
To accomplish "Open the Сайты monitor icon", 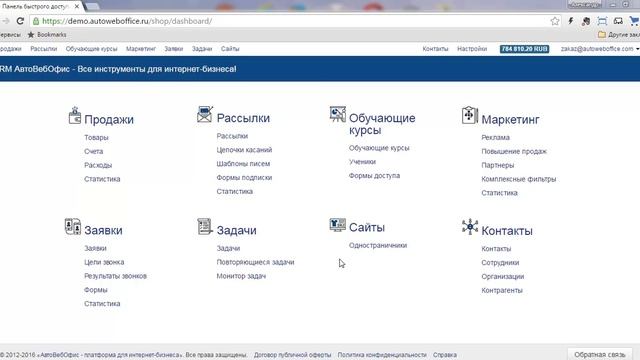I will [x=338, y=225].
